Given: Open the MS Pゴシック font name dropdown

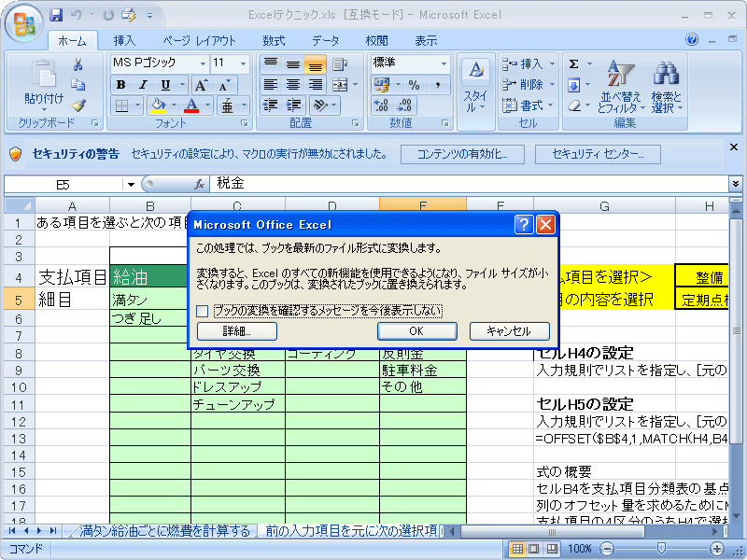Looking at the screenshot, I should (x=203, y=63).
